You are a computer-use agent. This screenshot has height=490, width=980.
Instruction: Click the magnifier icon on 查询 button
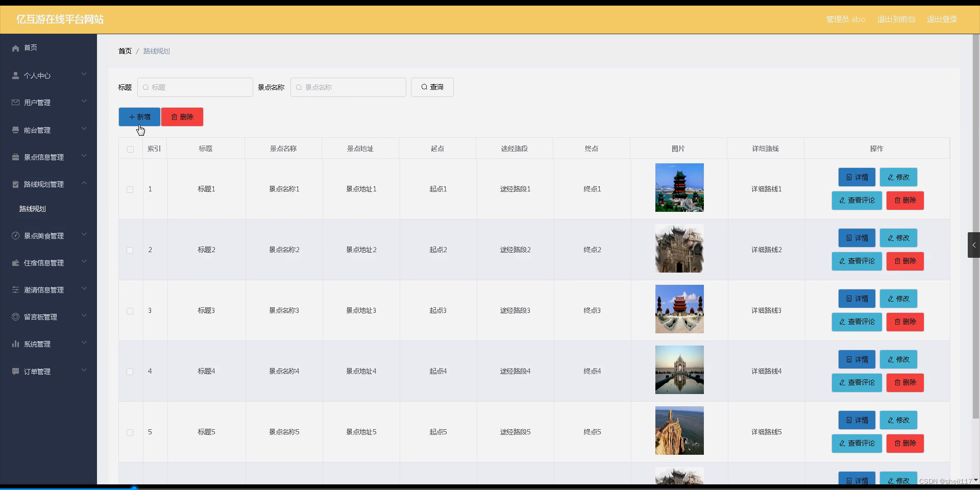tap(424, 87)
